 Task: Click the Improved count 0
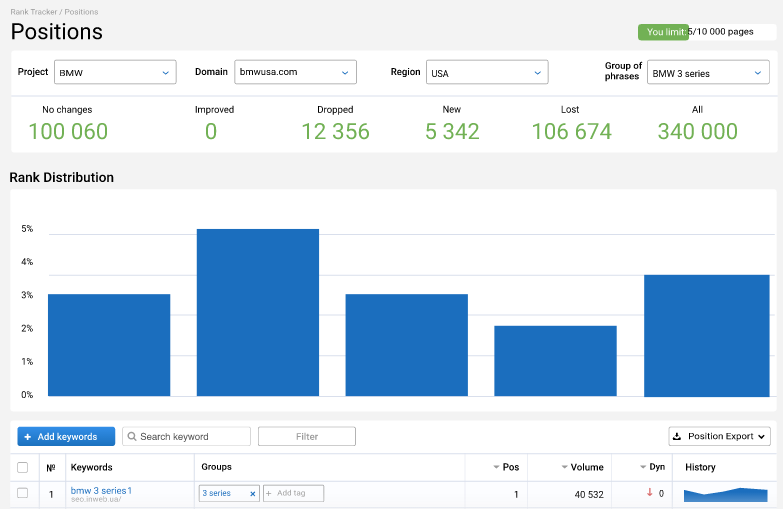coord(211,132)
